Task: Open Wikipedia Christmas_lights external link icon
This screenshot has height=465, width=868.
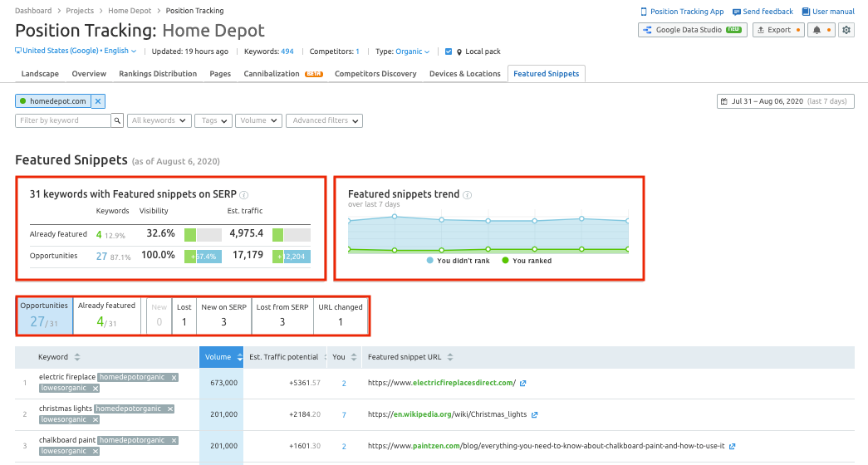Action: pyautogui.click(x=534, y=414)
